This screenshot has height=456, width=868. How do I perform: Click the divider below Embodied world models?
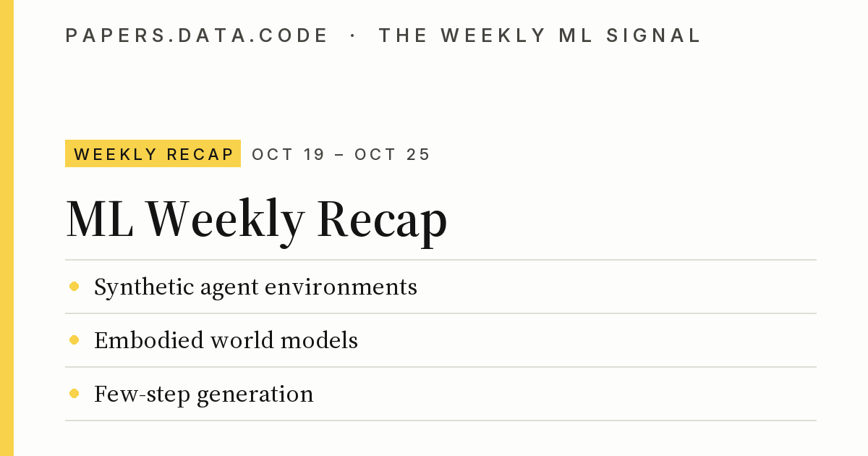441,367
